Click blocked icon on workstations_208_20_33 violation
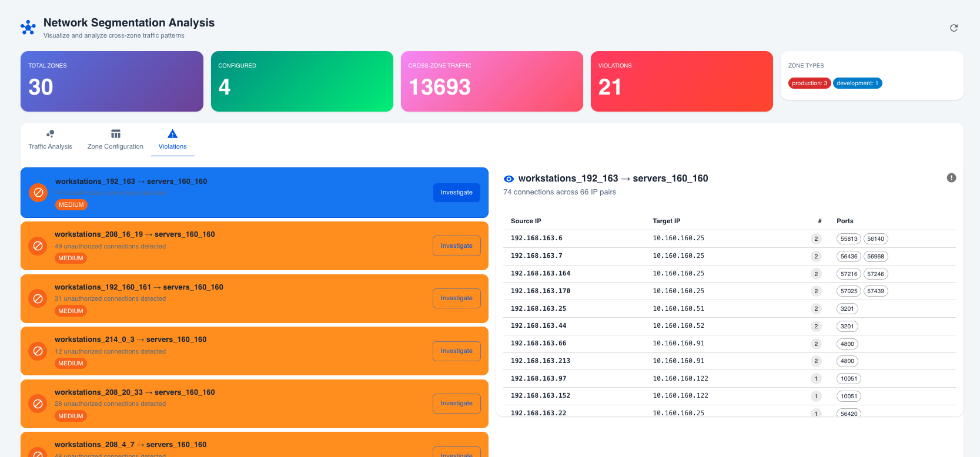 click(x=38, y=404)
